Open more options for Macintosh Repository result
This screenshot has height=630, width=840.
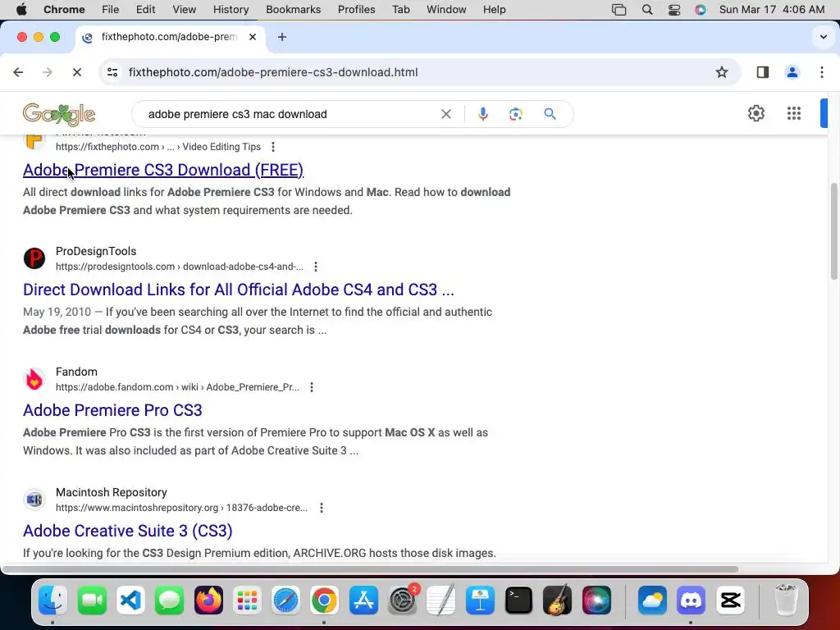(321, 508)
